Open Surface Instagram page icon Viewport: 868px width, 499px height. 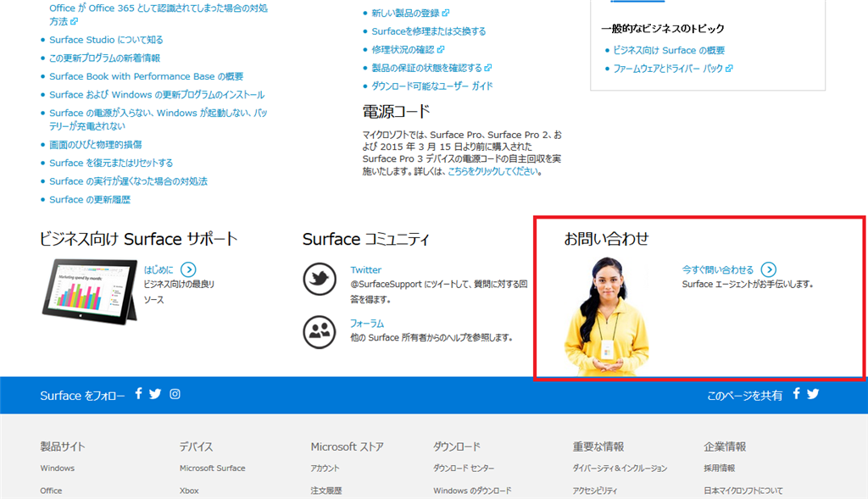175,394
